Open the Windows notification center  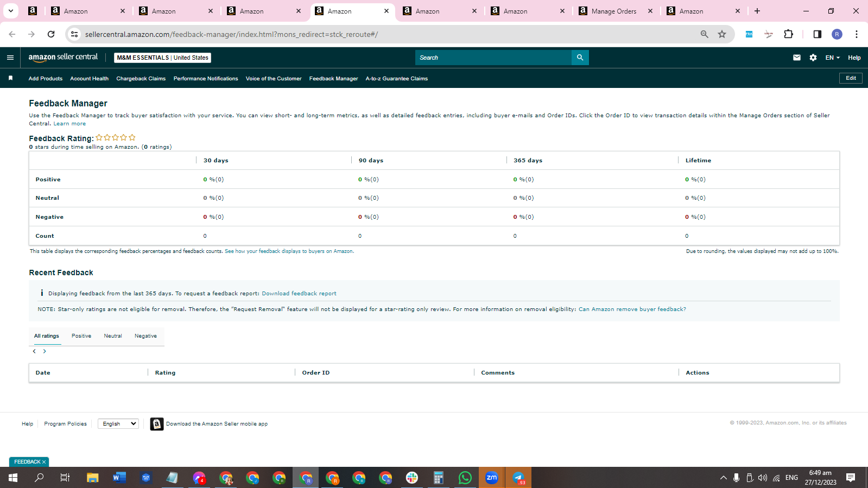coord(851,478)
